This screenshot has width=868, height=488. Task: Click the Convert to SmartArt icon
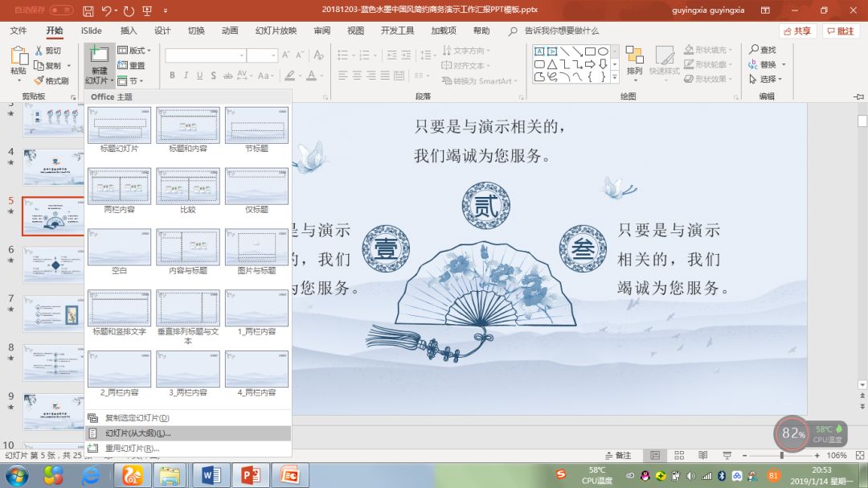(448, 80)
